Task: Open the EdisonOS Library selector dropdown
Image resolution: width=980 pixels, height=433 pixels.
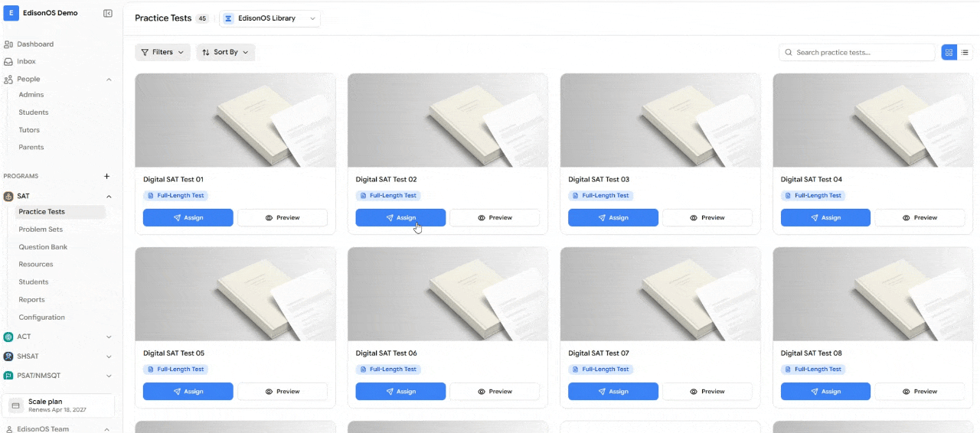Action: pos(269,18)
